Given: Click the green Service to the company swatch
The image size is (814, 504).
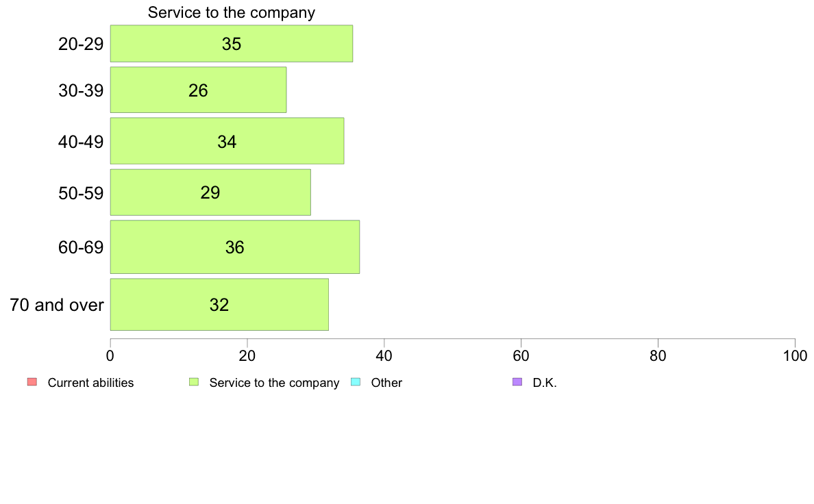Looking at the screenshot, I should (x=194, y=382).
